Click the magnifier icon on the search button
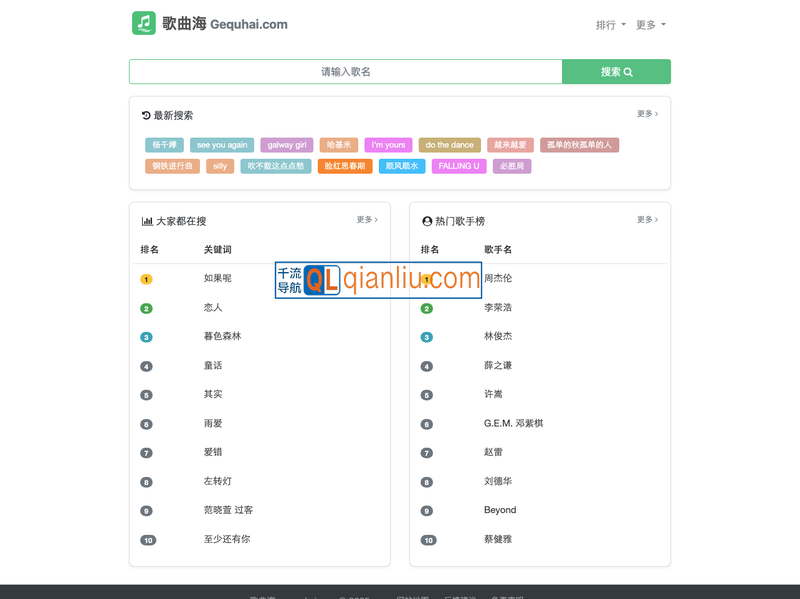 [x=629, y=72]
